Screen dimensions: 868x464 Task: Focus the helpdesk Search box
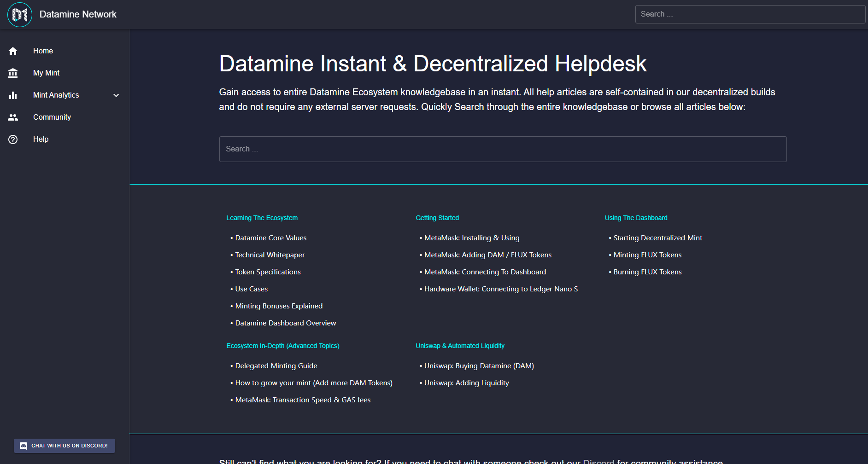point(503,149)
